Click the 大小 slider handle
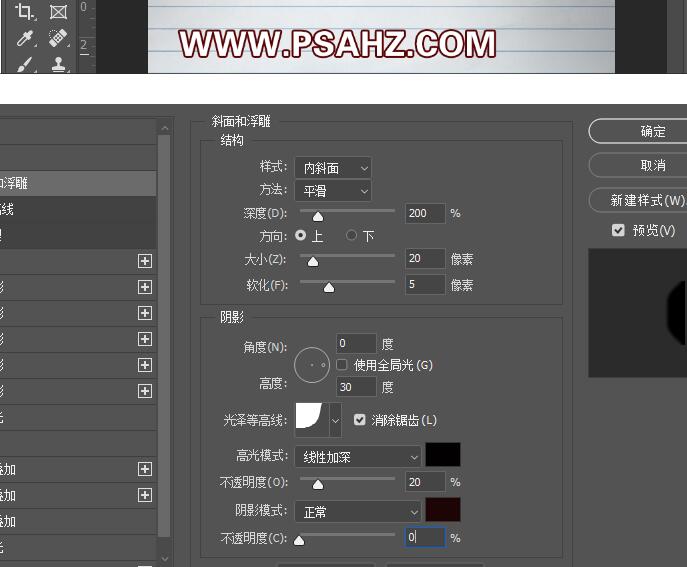687x567 pixels. tap(313, 262)
